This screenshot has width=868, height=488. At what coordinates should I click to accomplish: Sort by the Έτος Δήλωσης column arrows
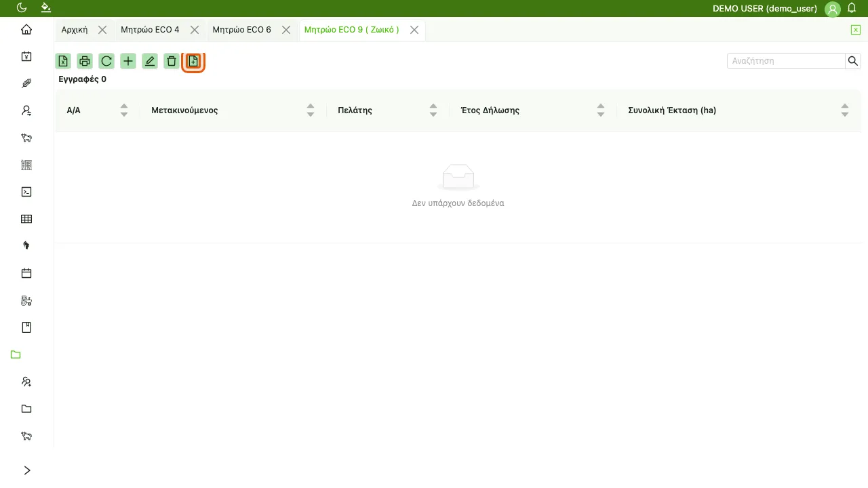coord(600,110)
